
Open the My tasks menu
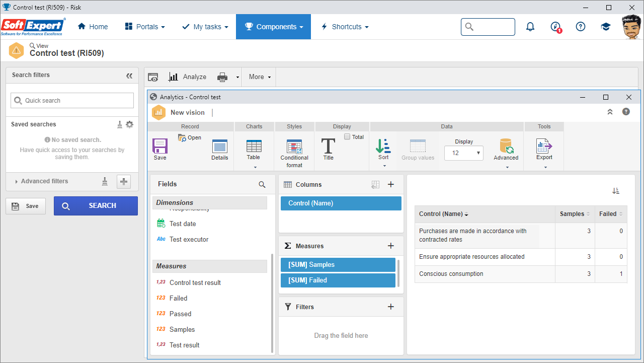coord(205,27)
